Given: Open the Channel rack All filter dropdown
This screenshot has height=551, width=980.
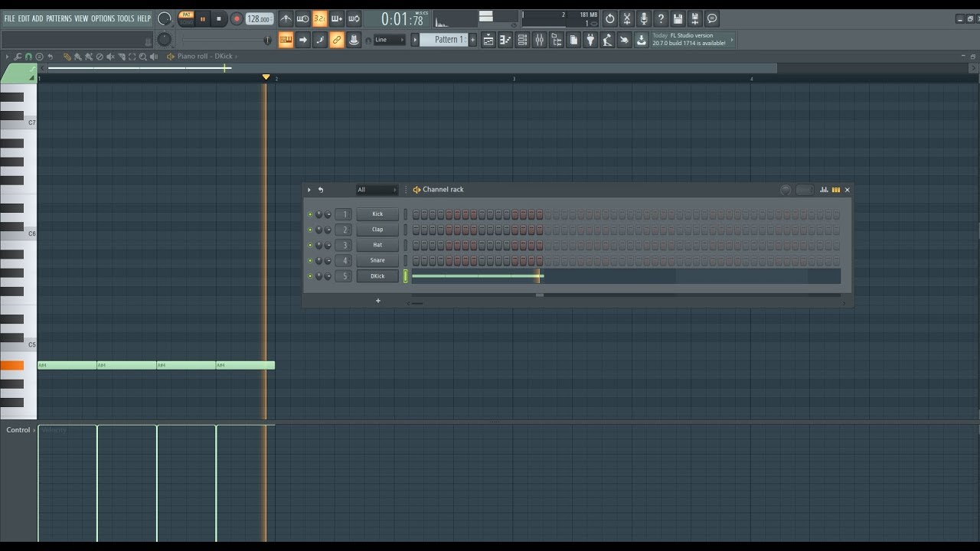Looking at the screenshot, I should coord(377,190).
